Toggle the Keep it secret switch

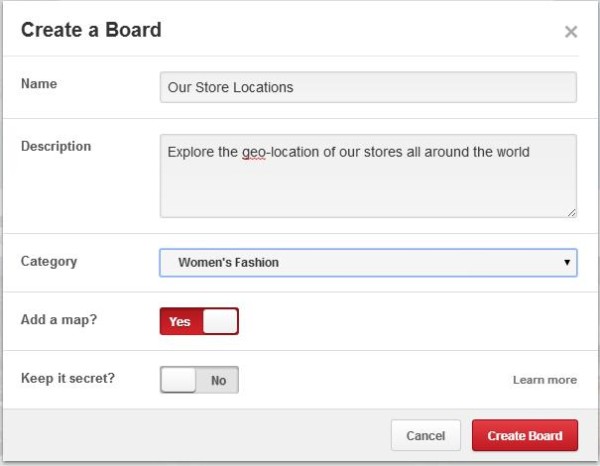click(199, 380)
